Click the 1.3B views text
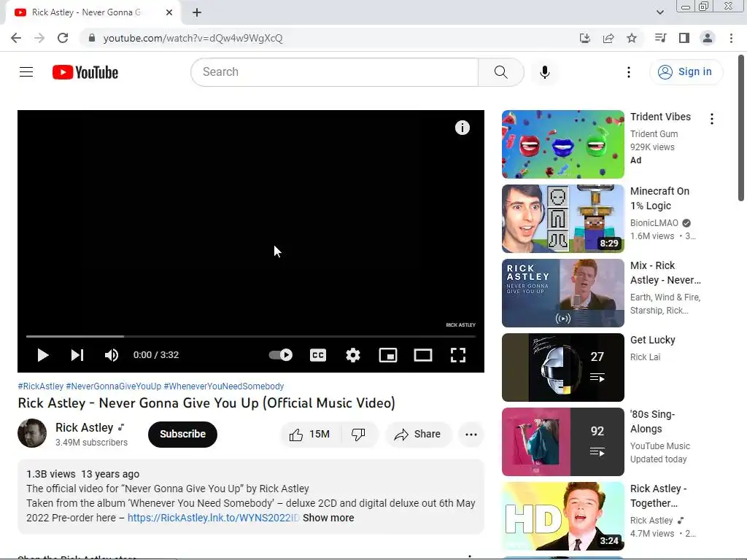This screenshot has height=560, width=747. click(x=51, y=474)
